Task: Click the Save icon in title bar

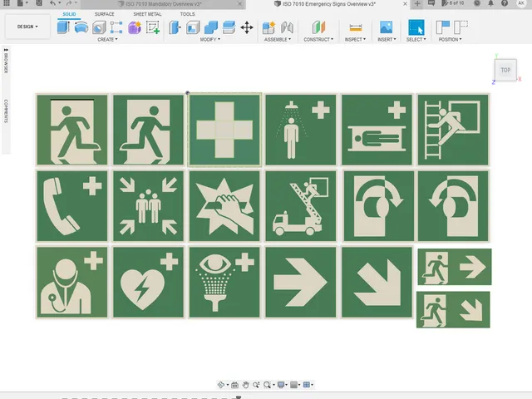Action: [39, 3]
